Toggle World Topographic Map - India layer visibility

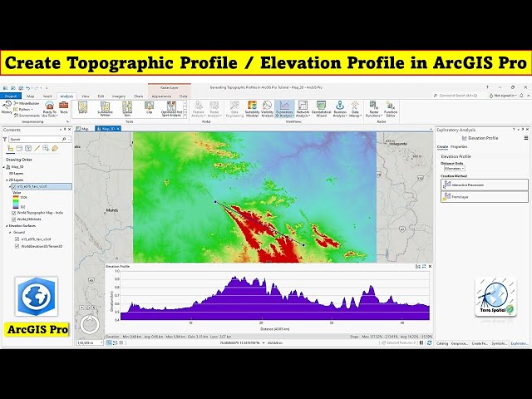(x=14, y=213)
